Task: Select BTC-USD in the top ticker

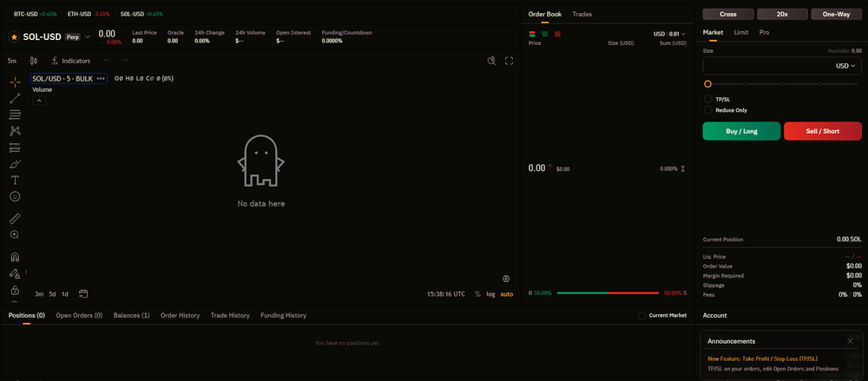Action: click(35, 14)
